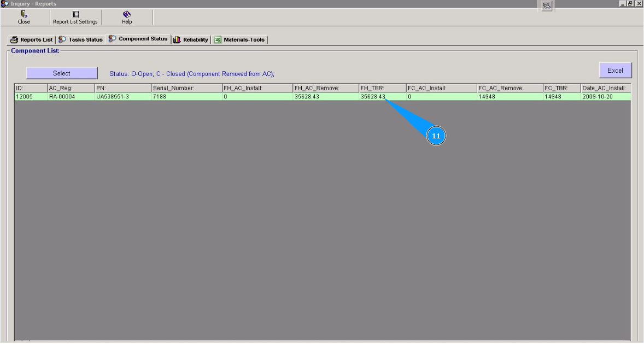
Task: Click the FH_TBR column header
Action: [382, 88]
